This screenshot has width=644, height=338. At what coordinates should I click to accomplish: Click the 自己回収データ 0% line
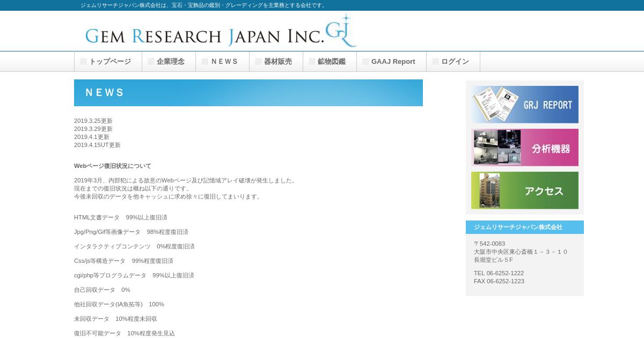[102, 290]
